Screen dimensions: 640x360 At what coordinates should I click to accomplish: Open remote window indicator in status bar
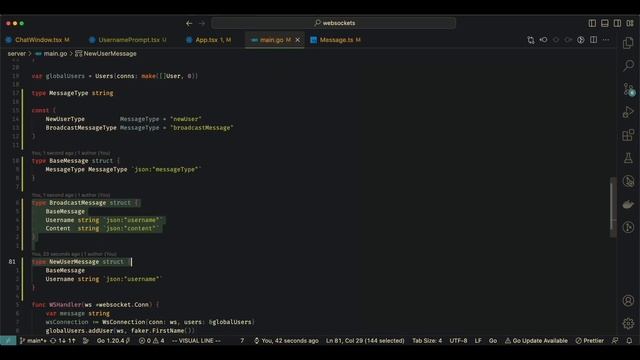tap(8, 340)
